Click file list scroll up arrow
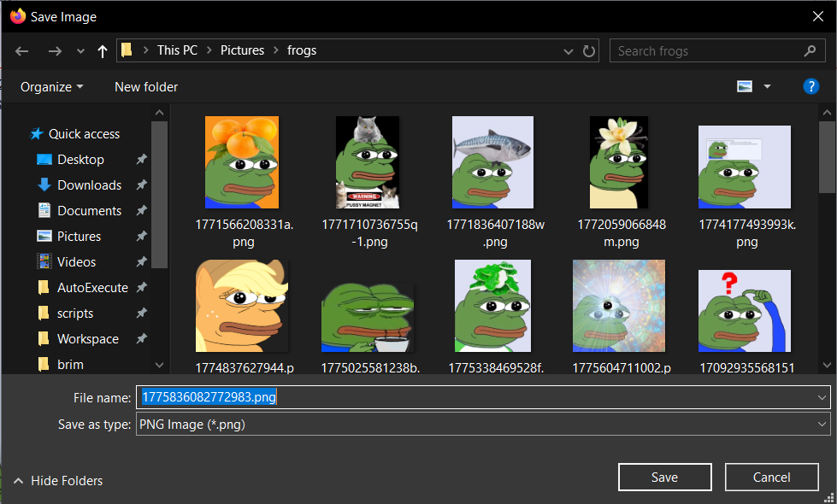 pos(827,113)
